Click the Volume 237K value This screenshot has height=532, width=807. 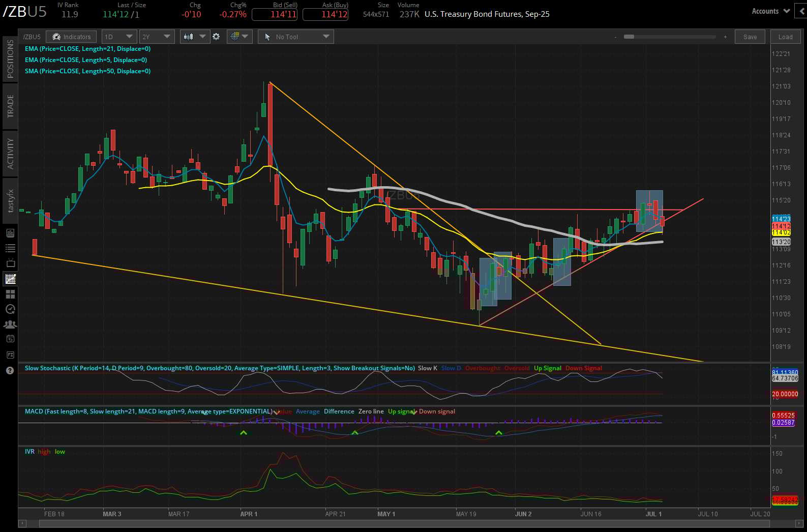tap(409, 14)
